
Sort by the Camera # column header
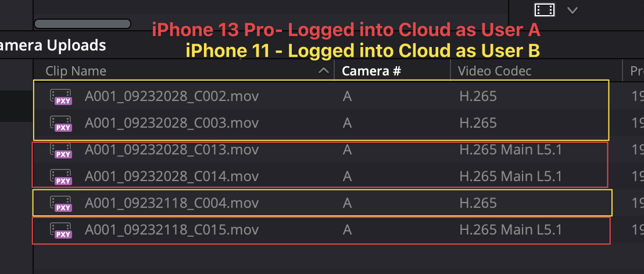tap(371, 71)
